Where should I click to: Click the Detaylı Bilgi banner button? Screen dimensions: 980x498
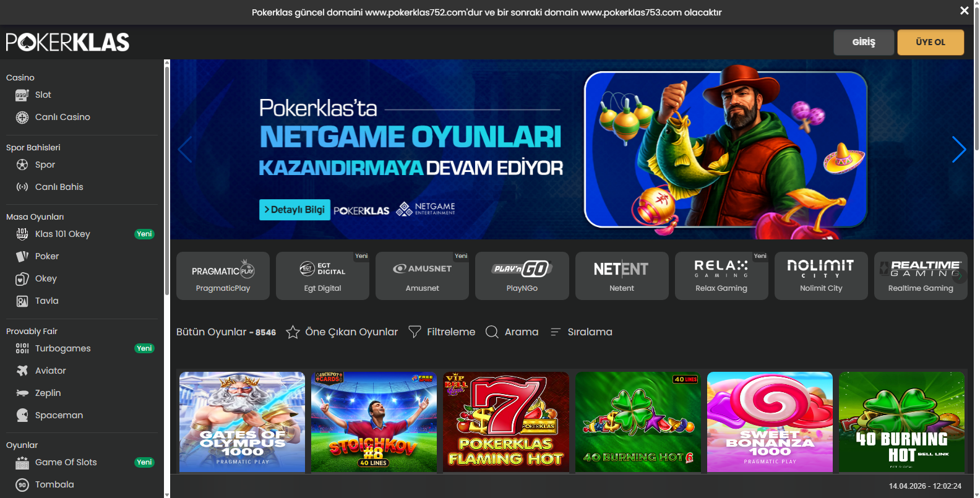294,210
